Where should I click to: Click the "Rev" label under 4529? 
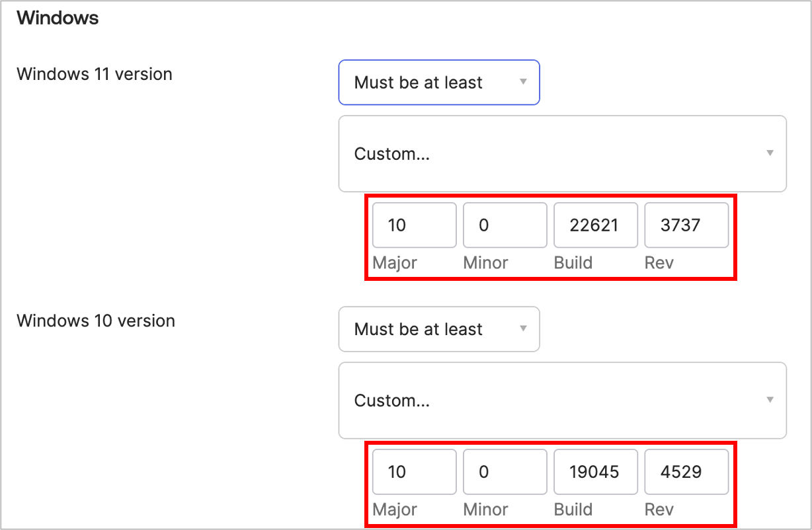pos(659,510)
